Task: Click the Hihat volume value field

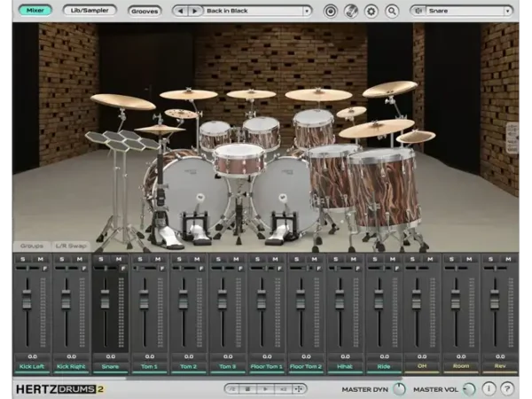Action: 345,356
